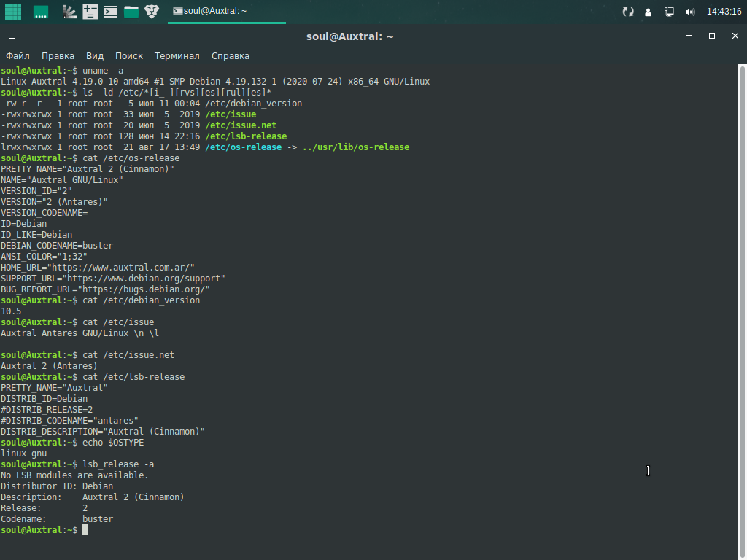
Task: Click the '../usr/lib/os-release' symlink target
Action: coord(356,147)
